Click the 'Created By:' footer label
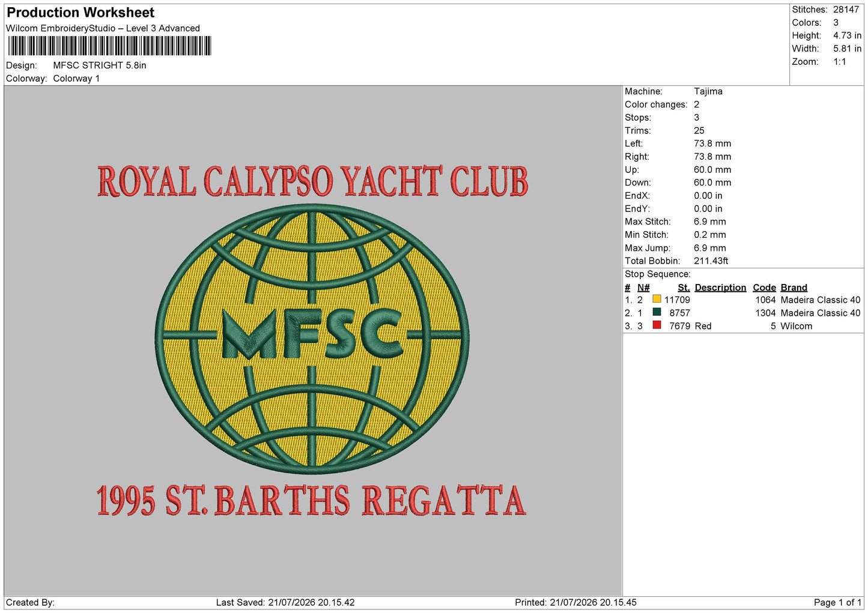 [x=30, y=603]
